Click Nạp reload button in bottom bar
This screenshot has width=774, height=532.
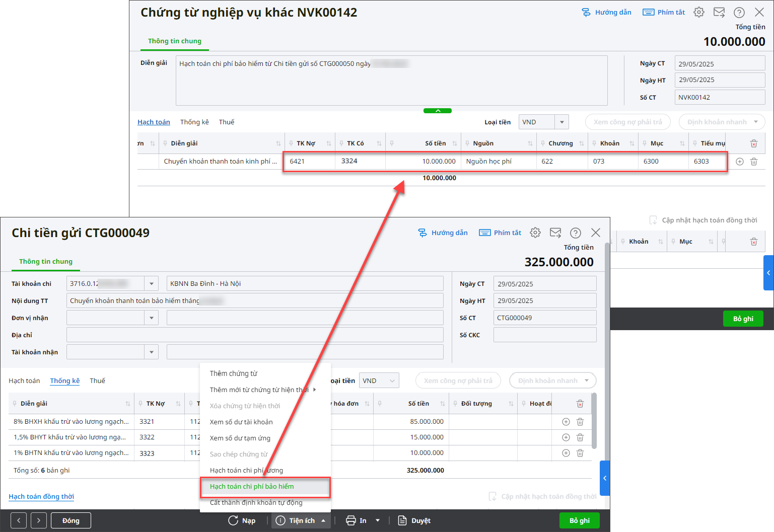point(242,520)
